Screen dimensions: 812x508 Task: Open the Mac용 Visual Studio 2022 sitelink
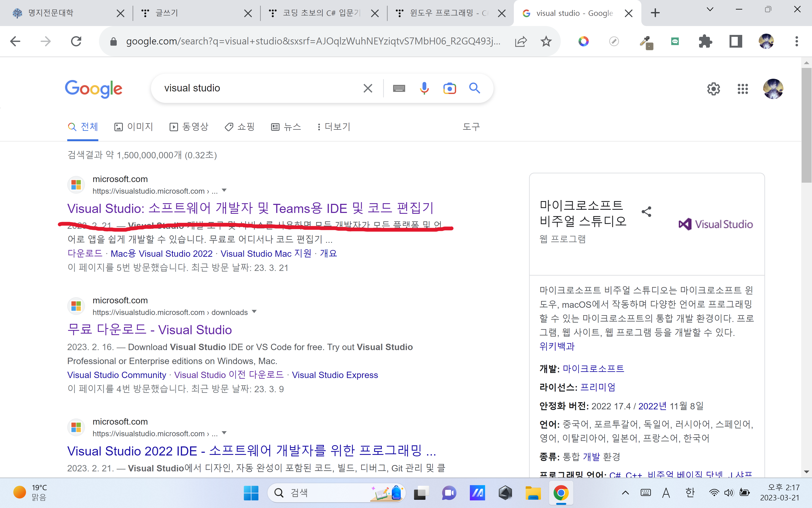pyautogui.click(x=161, y=254)
